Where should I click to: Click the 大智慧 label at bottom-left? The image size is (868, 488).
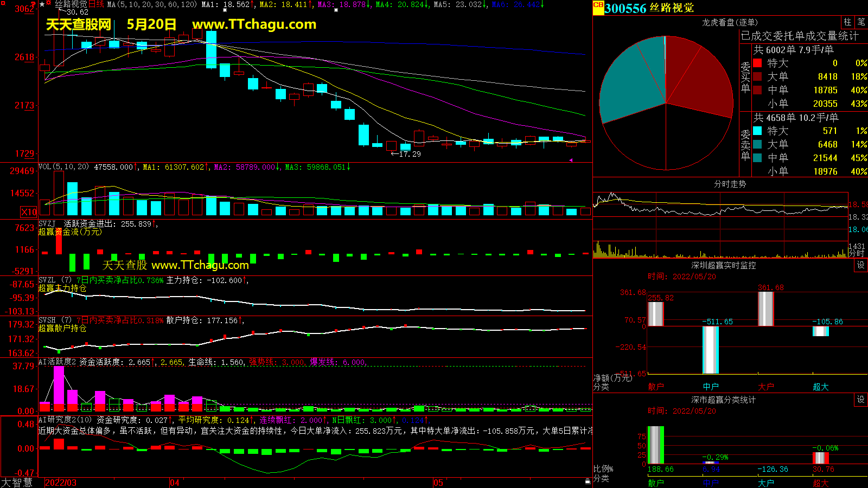click(x=17, y=483)
